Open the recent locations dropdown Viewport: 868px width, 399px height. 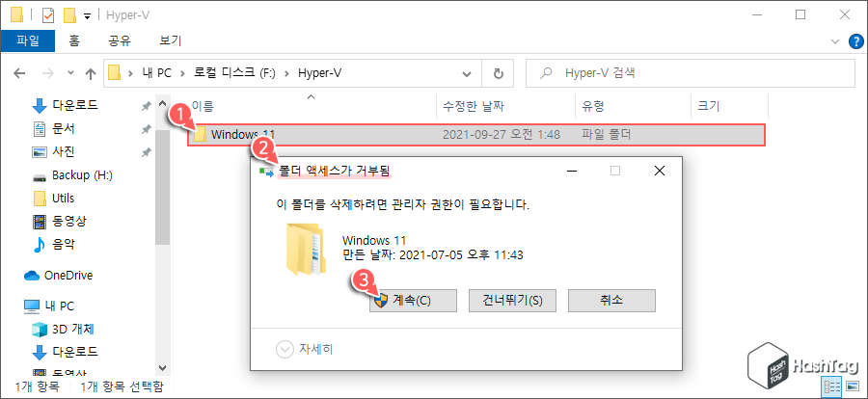pyautogui.click(x=70, y=73)
